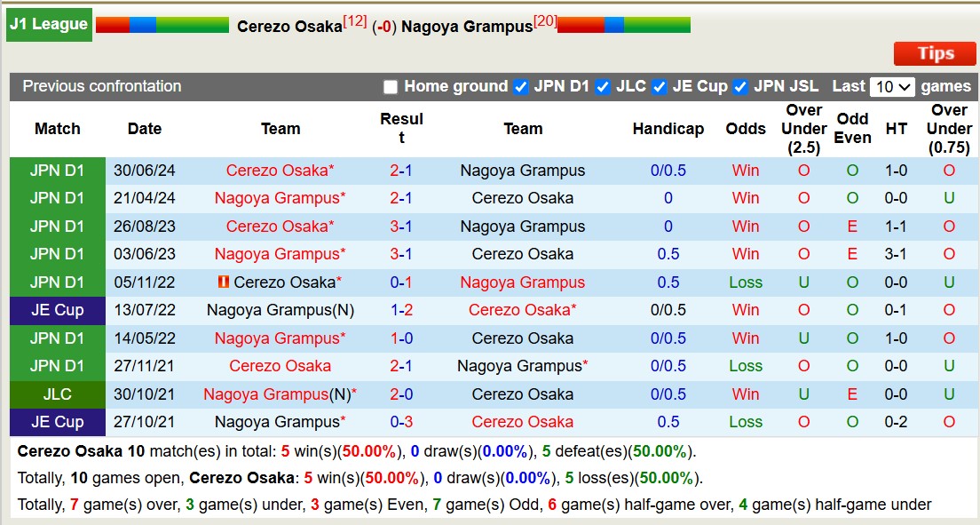Open Cerezo Osaka team page from the header
This screenshot has height=525, width=980.
[x=290, y=26]
